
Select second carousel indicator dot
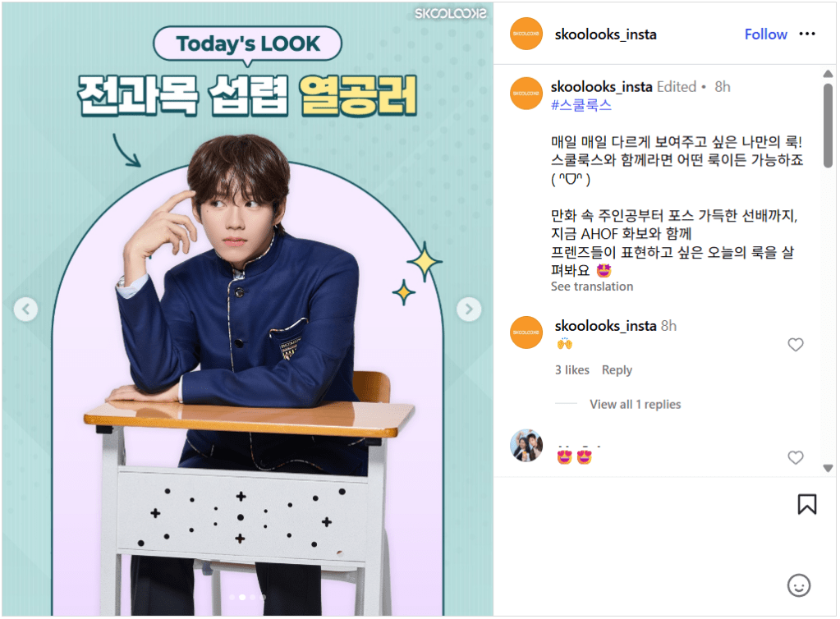(243, 598)
